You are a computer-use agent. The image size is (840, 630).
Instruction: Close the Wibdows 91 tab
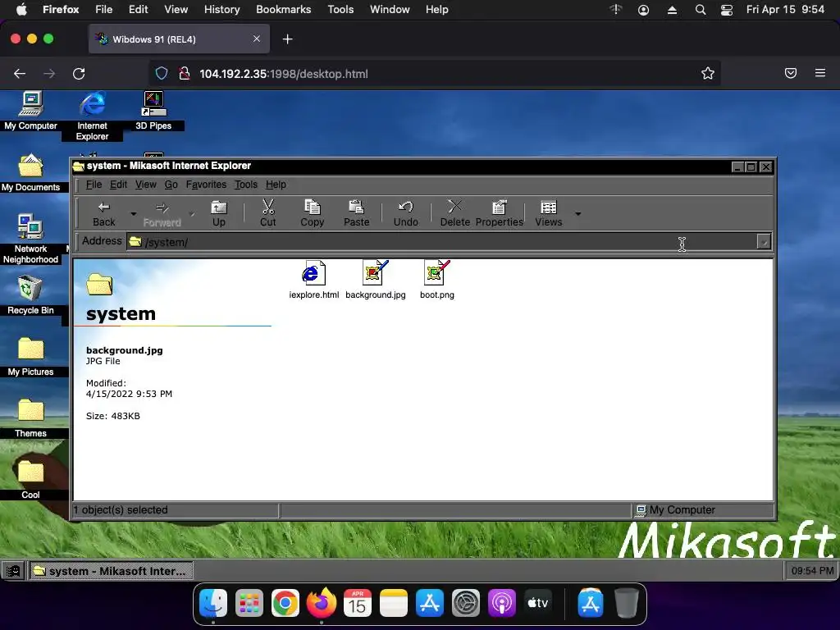tap(257, 39)
